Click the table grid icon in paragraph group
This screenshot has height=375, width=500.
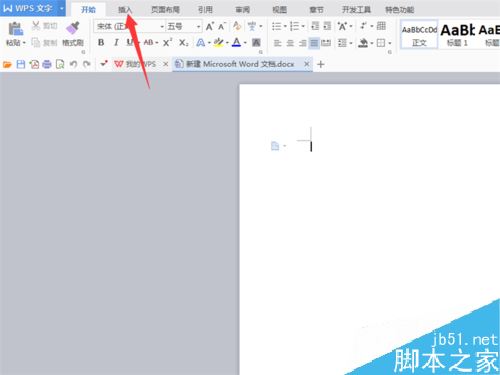pyautogui.click(x=381, y=26)
